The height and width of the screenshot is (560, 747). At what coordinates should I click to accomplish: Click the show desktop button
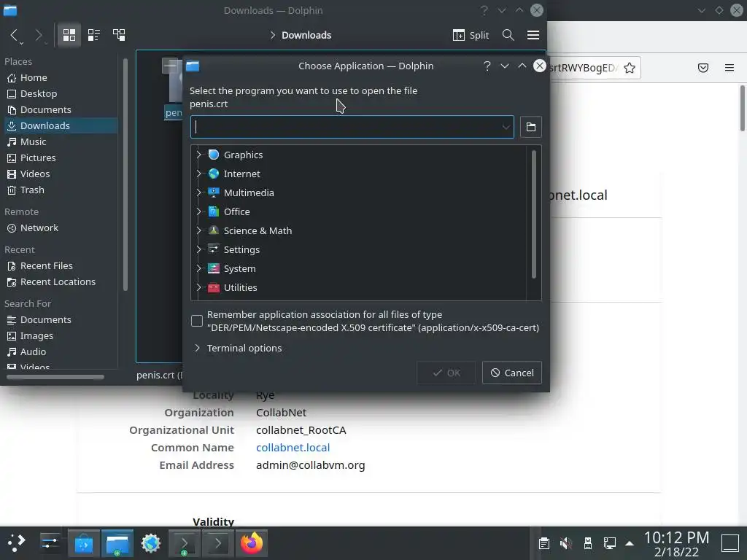(x=729, y=543)
